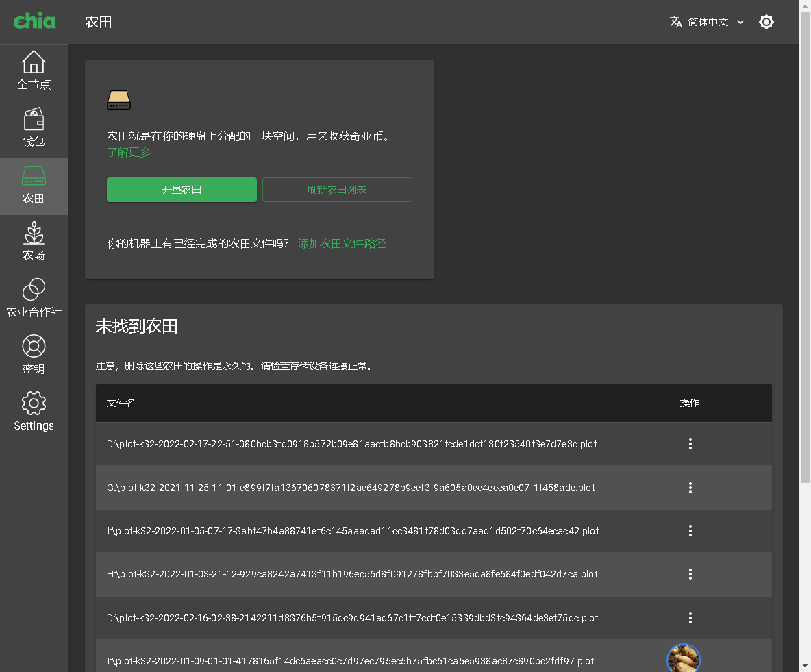Open actions menu for G:\ 2021-11-25 plot
This screenshot has height=672, width=811.
pos(690,488)
